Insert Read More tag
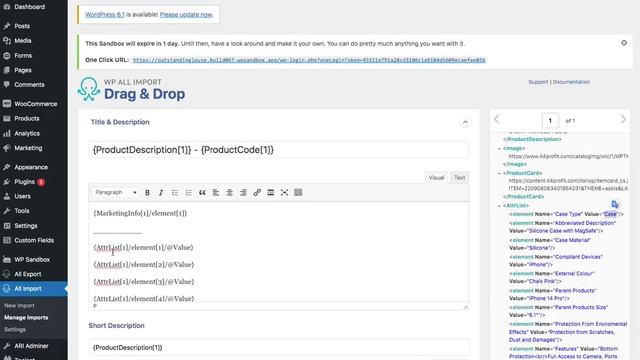Image resolution: width=640 pixels, height=360 pixels. [x=271, y=193]
